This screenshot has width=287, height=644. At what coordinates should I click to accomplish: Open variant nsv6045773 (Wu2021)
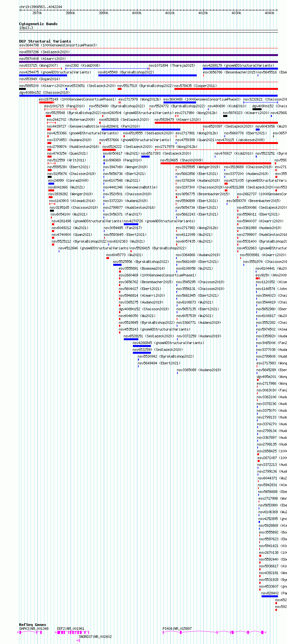click(x=124, y=255)
